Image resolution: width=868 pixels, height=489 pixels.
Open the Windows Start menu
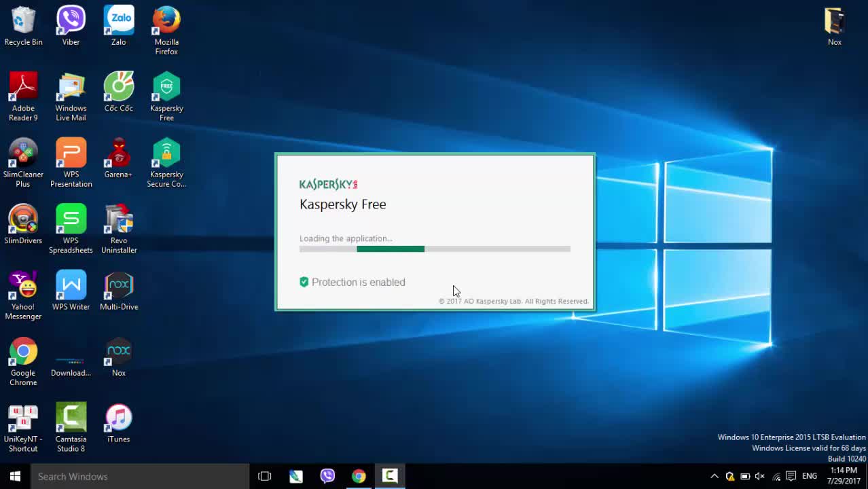click(15, 476)
